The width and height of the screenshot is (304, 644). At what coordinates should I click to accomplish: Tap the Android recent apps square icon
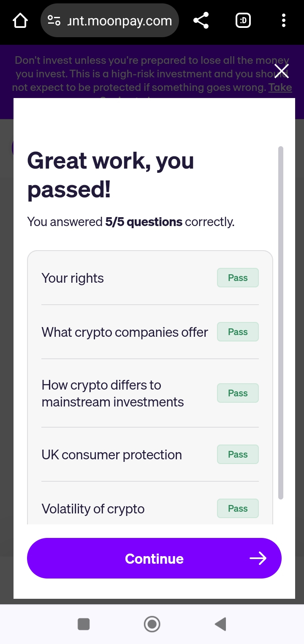coord(84,624)
